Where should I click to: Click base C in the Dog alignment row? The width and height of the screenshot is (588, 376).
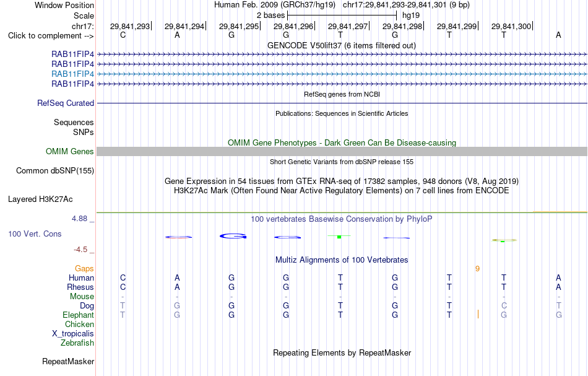coord(504,306)
